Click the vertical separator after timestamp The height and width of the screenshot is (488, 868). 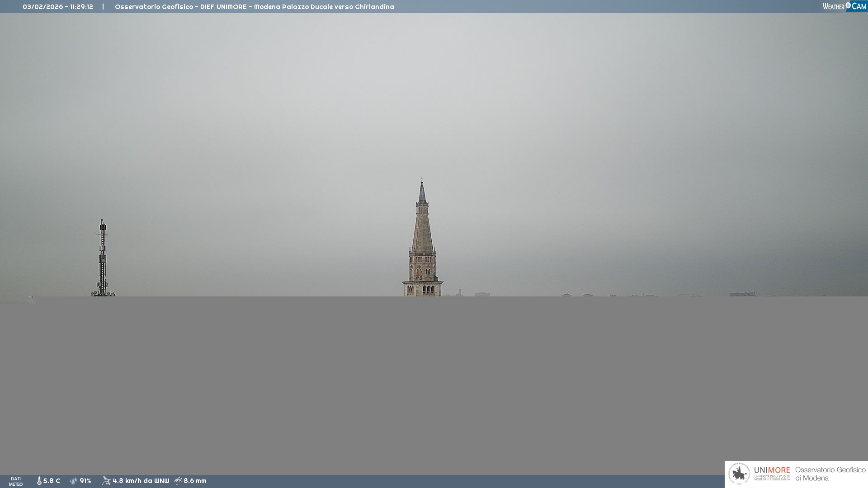(103, 7)
